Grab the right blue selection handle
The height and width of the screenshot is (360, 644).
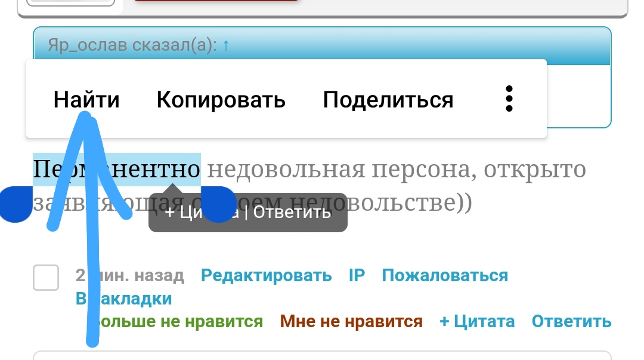[x=219, y=204]
